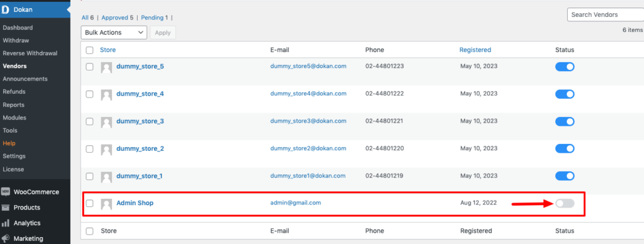The height and width of the screenshot is (244, 644).
Task: Open dummy_store4@dokan.com email link
Action: pyautogui.click(x=308, y=93)
